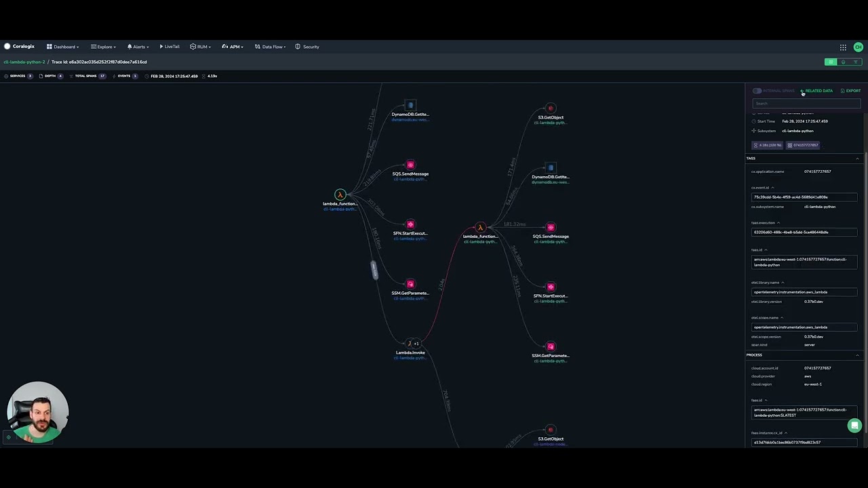
Task: Click the eu-west-1 cloud.region value
Action: click(x=813, y=384)
